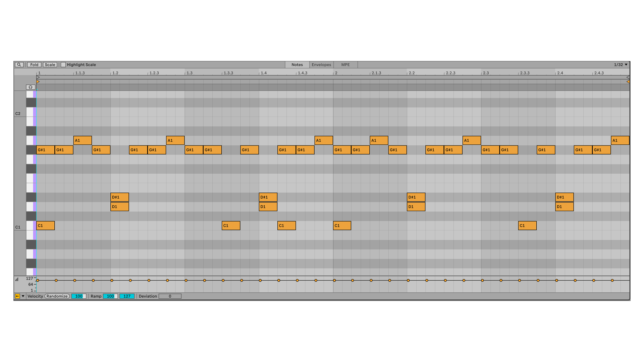Enable the Highlight Scale checkbox
644x362 pixels.
[63, 65]
